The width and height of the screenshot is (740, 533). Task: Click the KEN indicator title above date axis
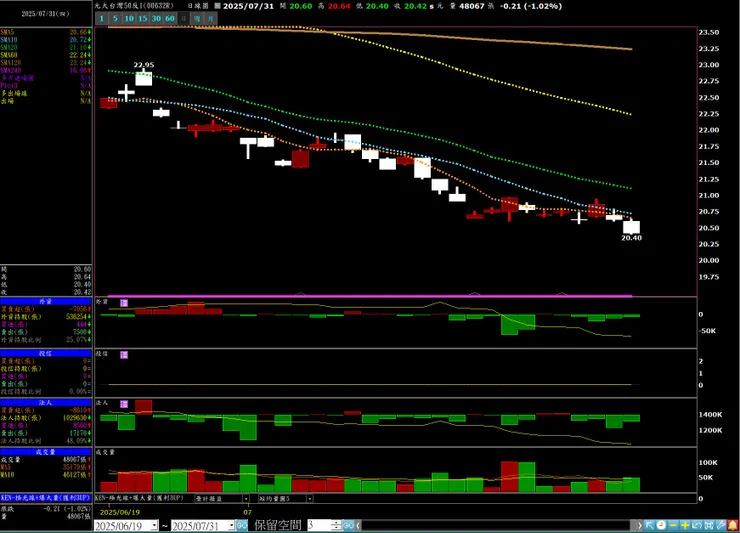tap(139, 498)
